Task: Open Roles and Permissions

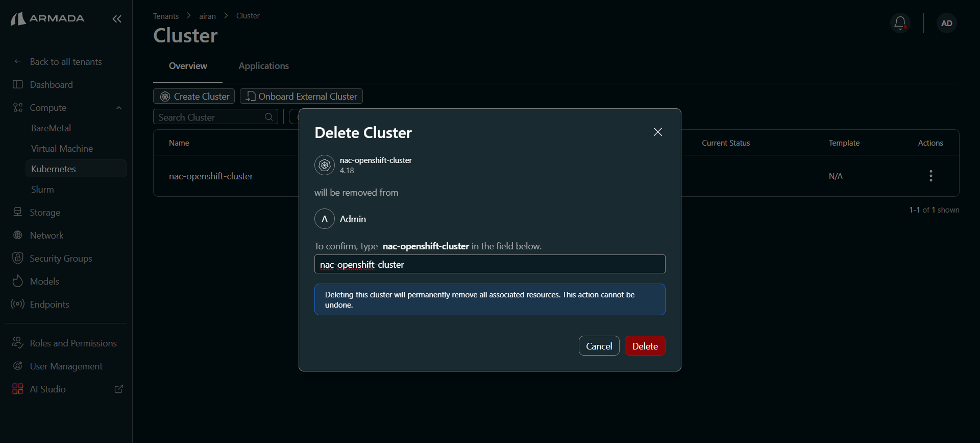Action: click(x=73, y=343)
